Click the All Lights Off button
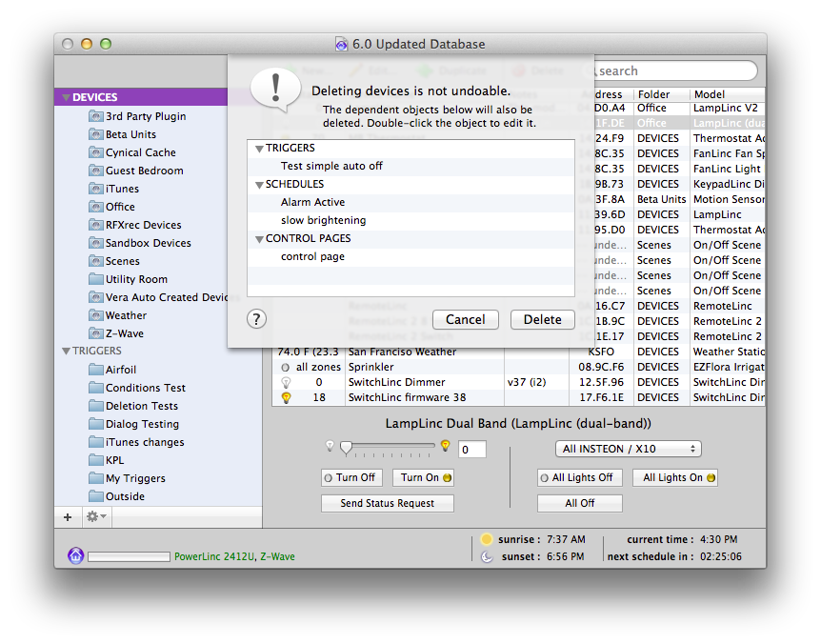The width and height of the screenshot is (821, 644). pyautogui.click(x=580, y=477)
